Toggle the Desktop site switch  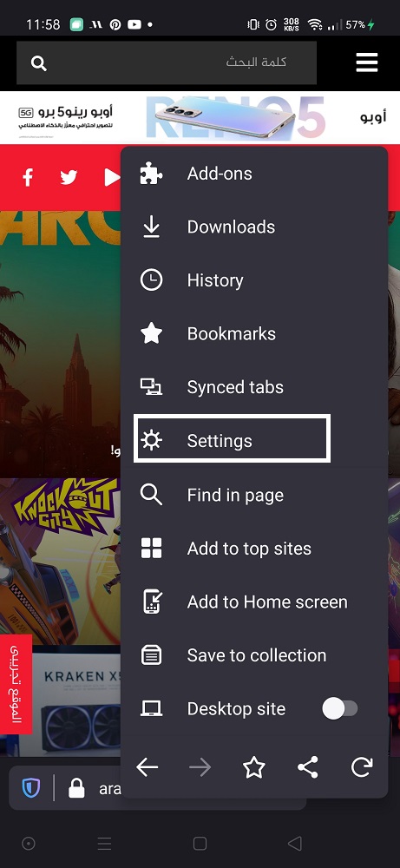pos(340,708)
